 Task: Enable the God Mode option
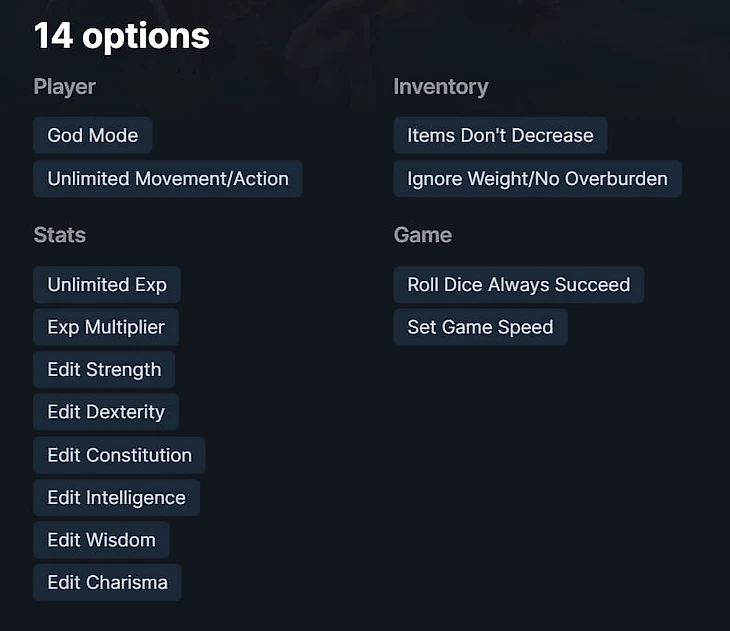click(x=92, y=136)
